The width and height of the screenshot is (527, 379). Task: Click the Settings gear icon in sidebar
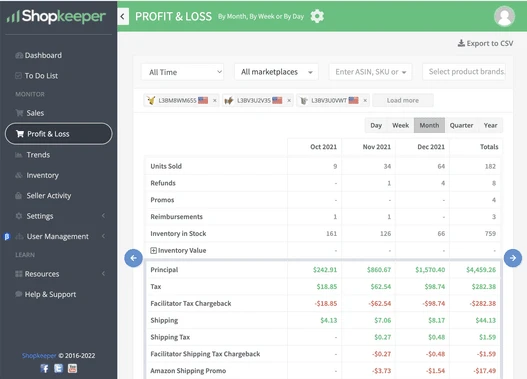[x=19, y=216]
